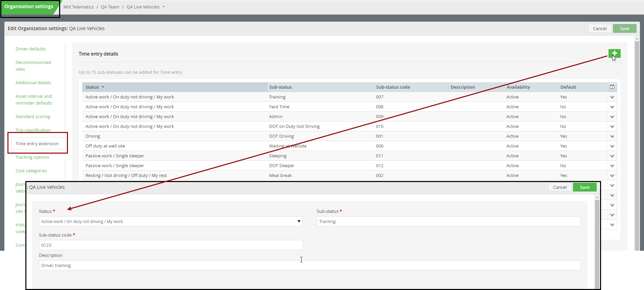Select the 'Resting / Not driving / Off duty / My rest' cell
Viewport: 644px width, 290px height.
click(126, 175)
